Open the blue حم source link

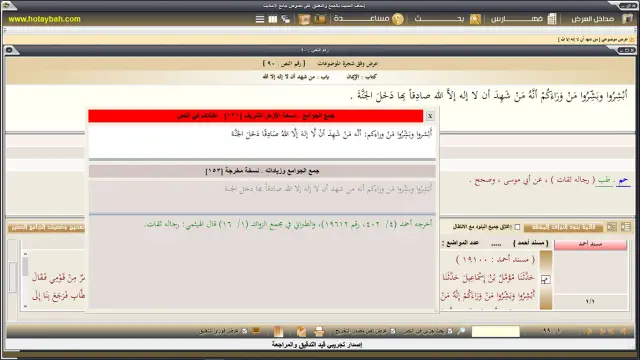pyautogui.click(x=623, y=180)
